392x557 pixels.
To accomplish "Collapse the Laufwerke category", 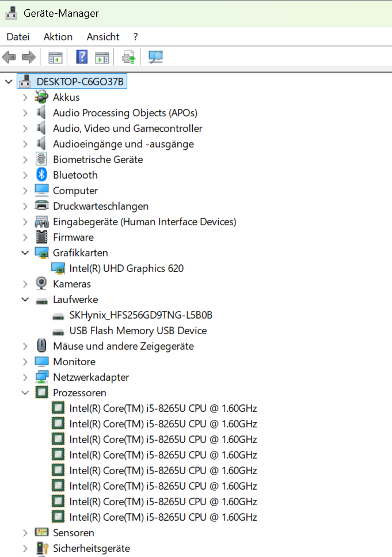I will pyautogui.click(x=25, y=300).
